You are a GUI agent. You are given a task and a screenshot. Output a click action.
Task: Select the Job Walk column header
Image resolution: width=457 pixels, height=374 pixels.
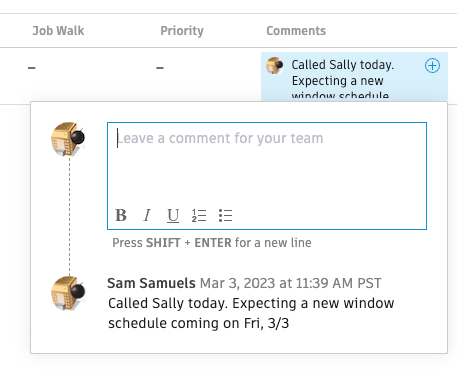[x=58, y=31]
